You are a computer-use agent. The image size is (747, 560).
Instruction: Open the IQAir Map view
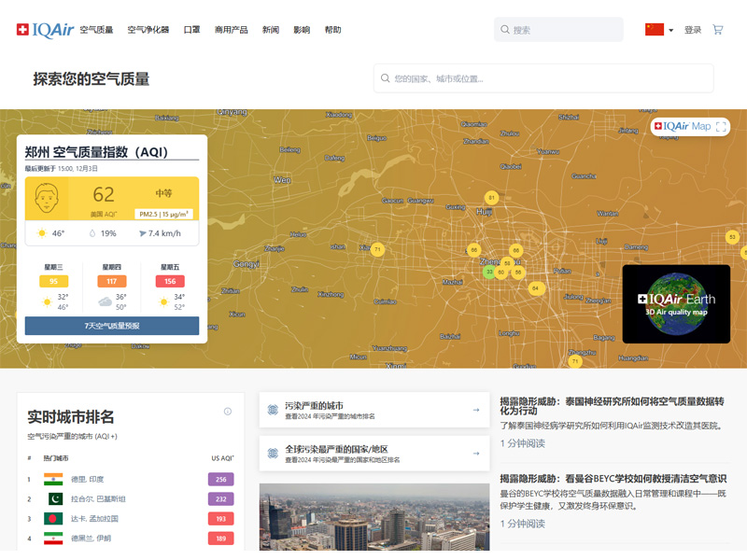click(x=682, y=127)
